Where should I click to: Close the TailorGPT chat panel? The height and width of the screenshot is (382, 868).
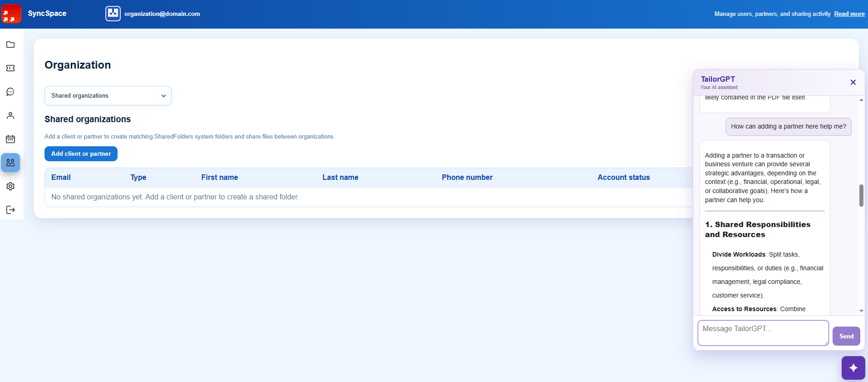(x=853, y=82)
